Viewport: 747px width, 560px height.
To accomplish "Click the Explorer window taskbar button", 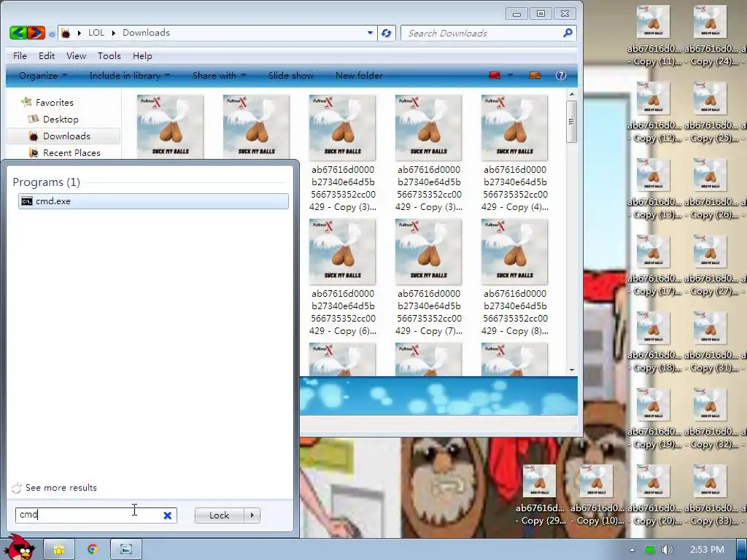I will tap(126, 550).
